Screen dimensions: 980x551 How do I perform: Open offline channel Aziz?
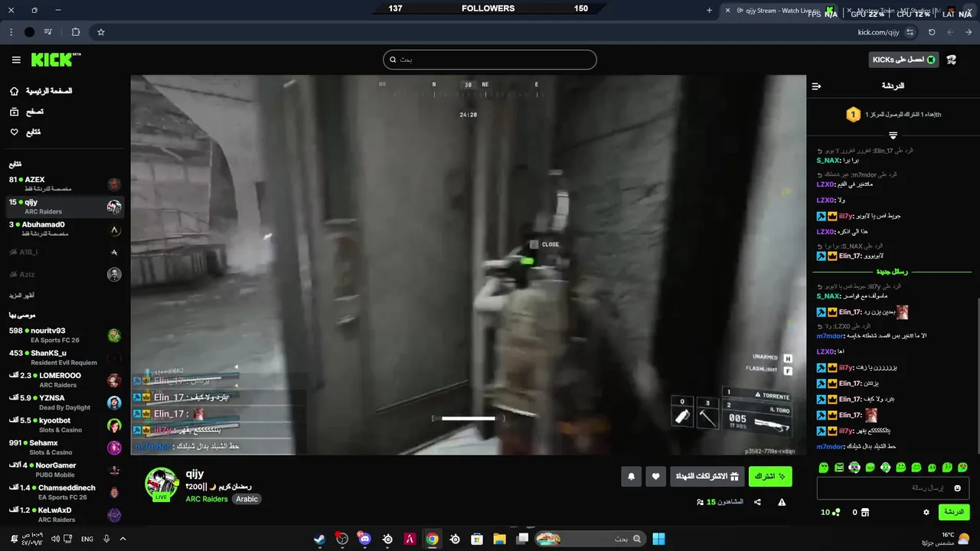tap(65, 274)
